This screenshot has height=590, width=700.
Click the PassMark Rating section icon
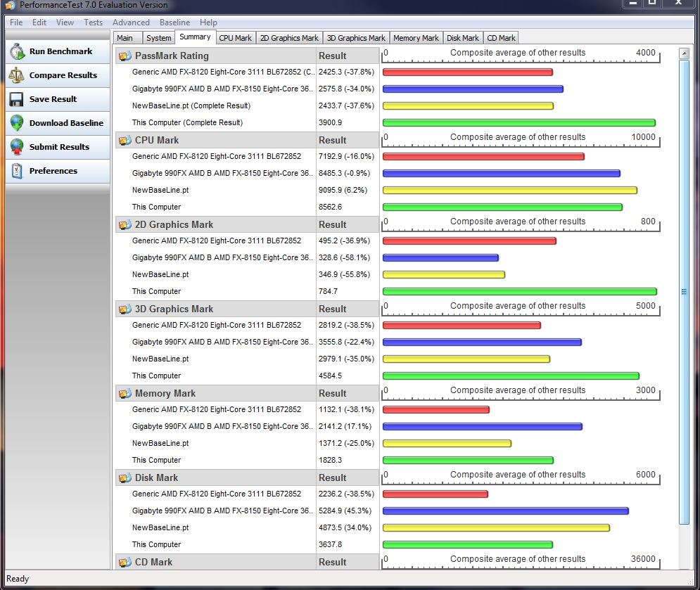pos(125,56)
